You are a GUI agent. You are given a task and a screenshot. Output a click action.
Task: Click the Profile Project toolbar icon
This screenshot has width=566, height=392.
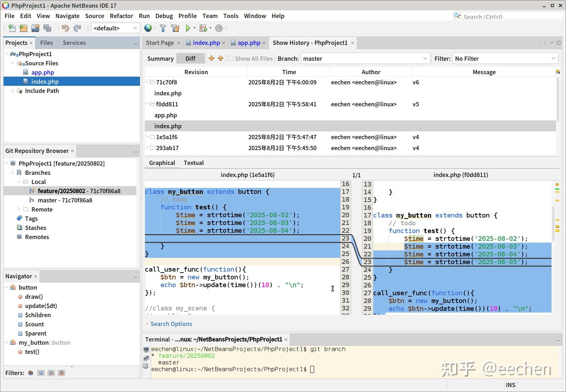[219, 28]
